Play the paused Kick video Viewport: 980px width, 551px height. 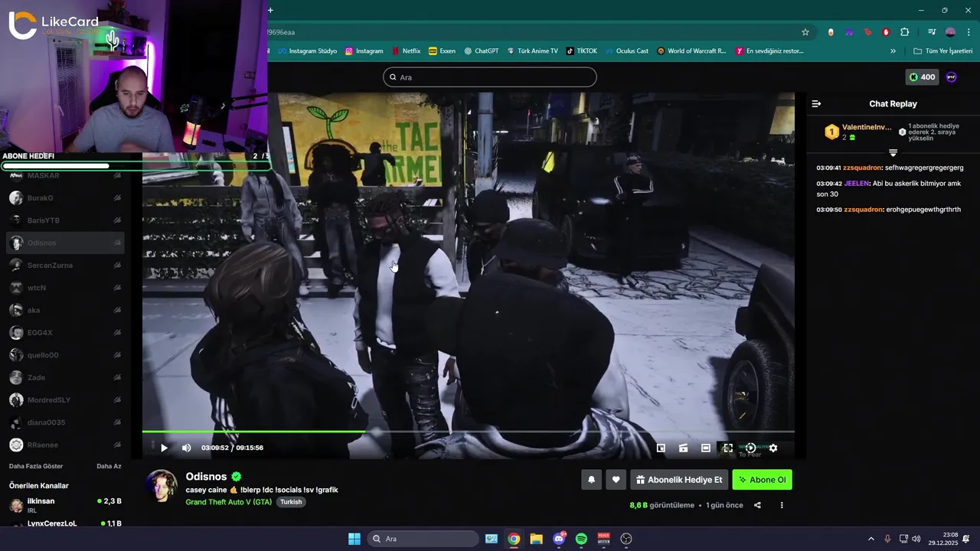164,448
